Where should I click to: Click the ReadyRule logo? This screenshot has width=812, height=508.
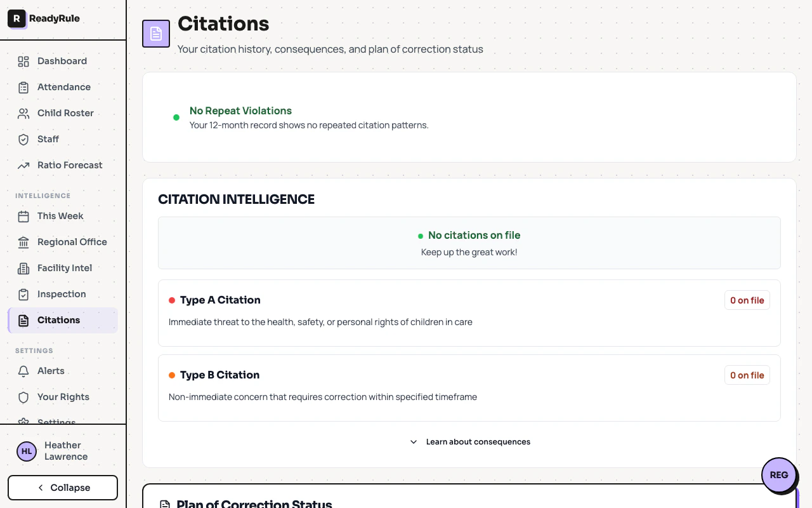pos(43,18)
